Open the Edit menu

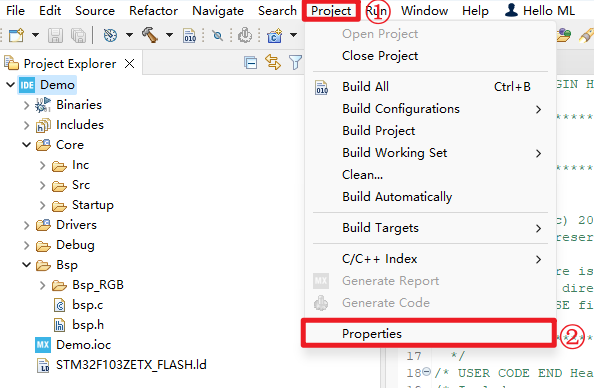(50, 11)
